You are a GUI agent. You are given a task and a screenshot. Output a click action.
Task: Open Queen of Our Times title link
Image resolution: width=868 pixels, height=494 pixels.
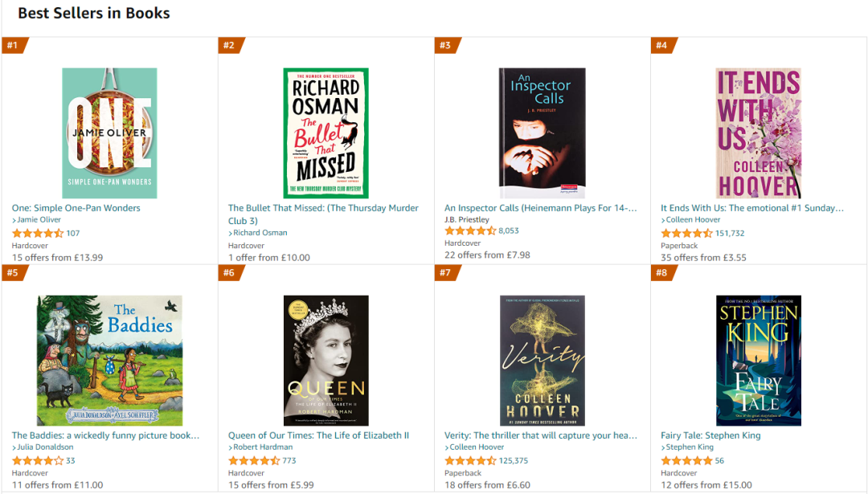pyautogui.click(x=318, y=435)
